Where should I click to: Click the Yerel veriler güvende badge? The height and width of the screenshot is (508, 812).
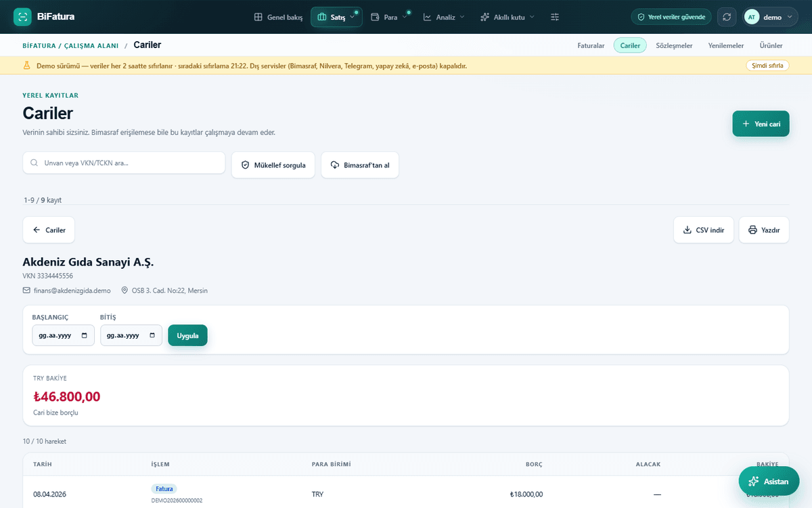click(671, 17)
